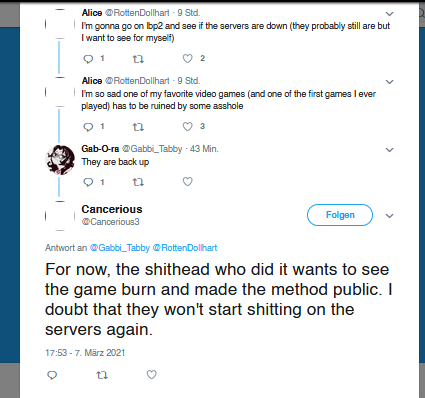Click the Folgen button
This screenshot has width=425, height=398.
pos(340,215)
